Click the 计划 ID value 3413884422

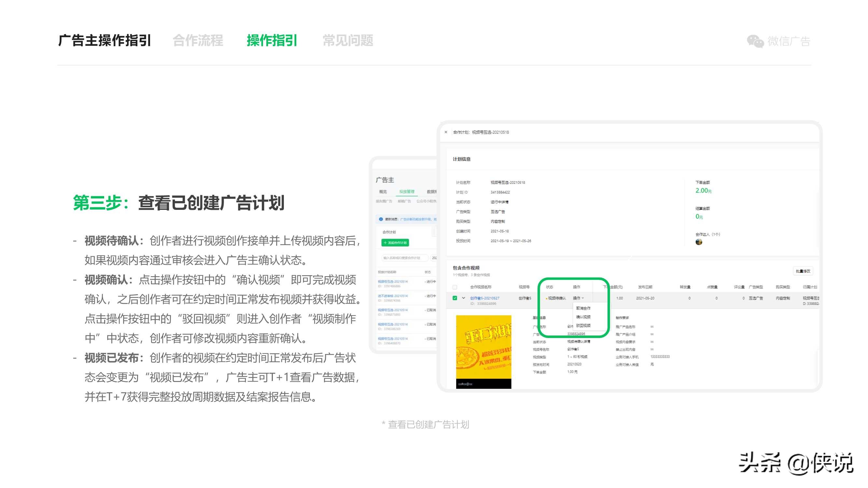click(500, 192)
